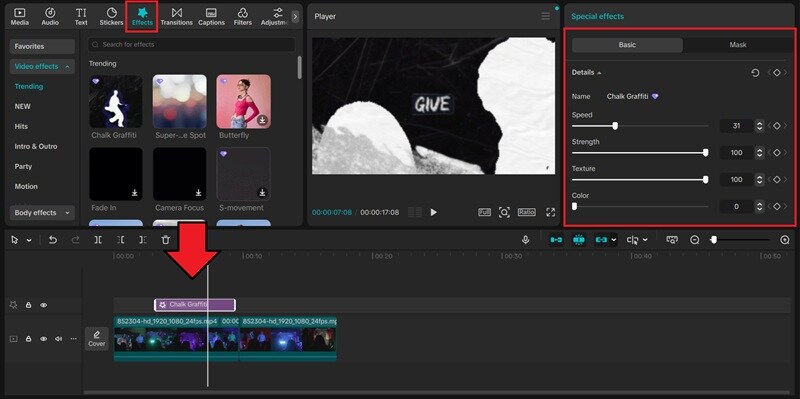Open the Ratio aspect setting
800x399 pixels.
[x=527, y=212]
